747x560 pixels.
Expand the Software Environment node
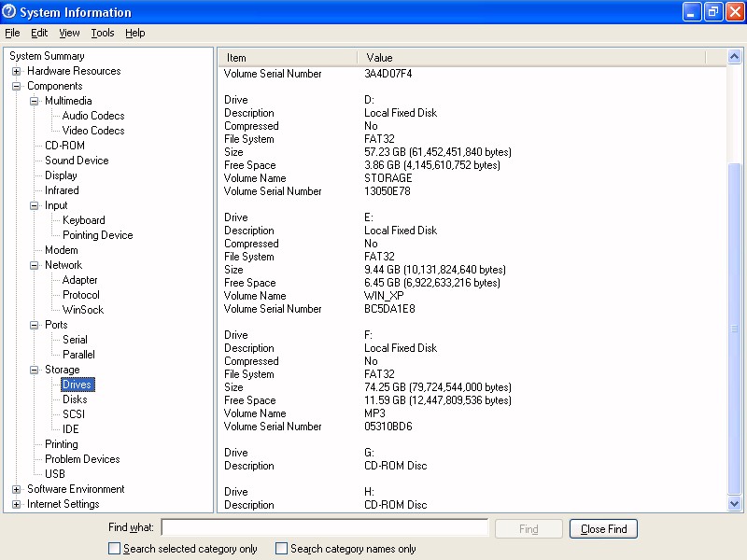pos(17,489)
